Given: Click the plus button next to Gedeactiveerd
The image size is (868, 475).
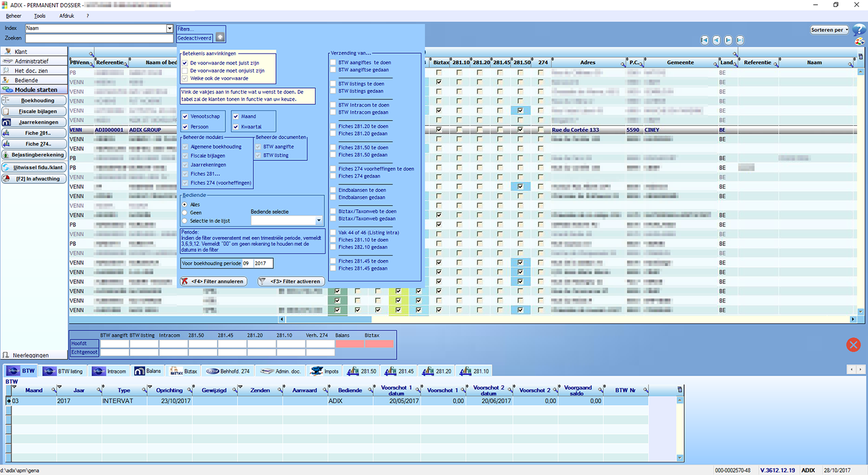Looking at the screenshot, I should point(219,37).
